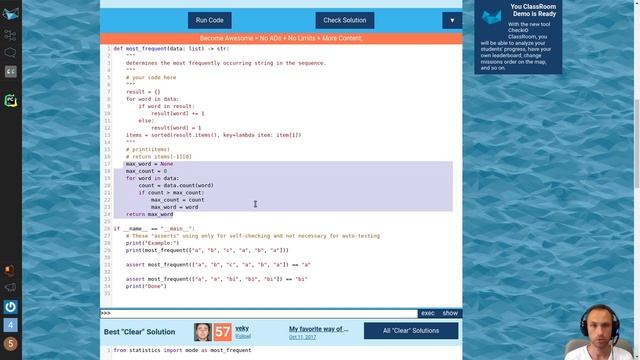
Task: Click the line 'return max_word'
Action: 149,214
